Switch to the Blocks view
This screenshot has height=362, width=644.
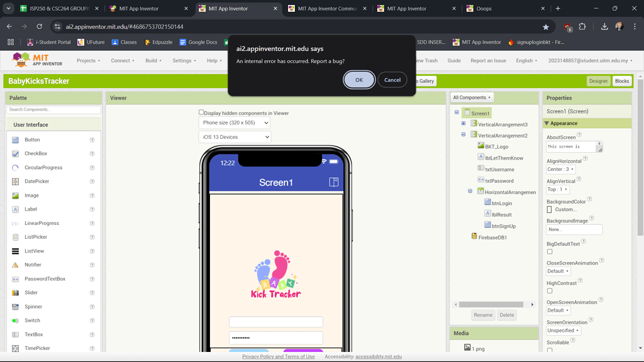tap(621, 81)
